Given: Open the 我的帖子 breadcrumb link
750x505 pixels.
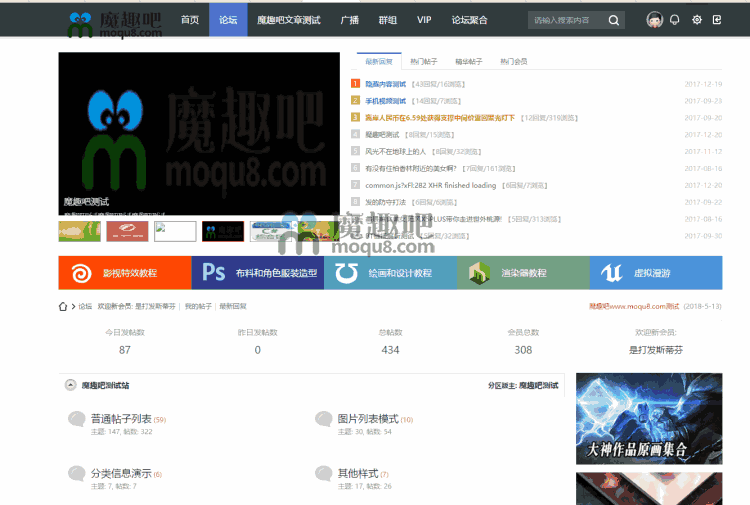Looking at the screenshot, I should 198,307.
